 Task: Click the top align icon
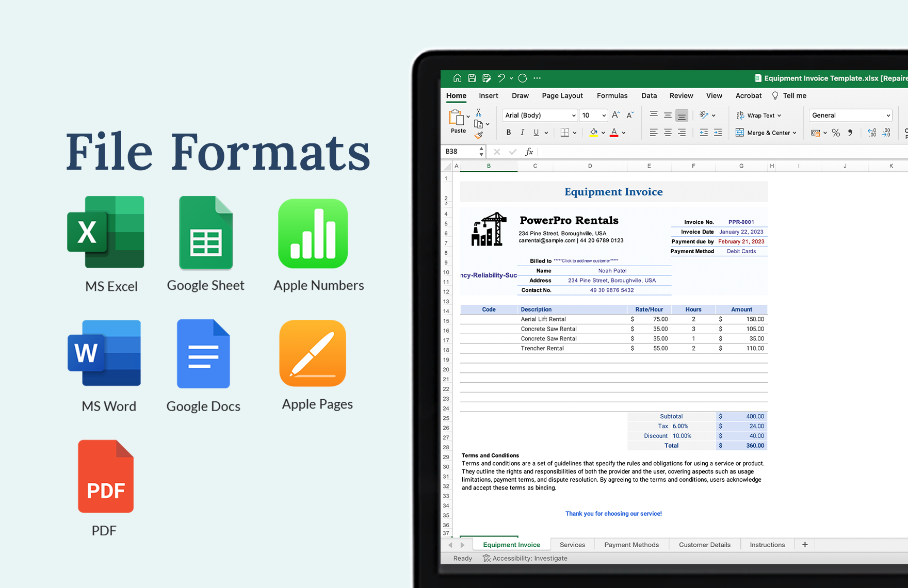pos(654,115)
